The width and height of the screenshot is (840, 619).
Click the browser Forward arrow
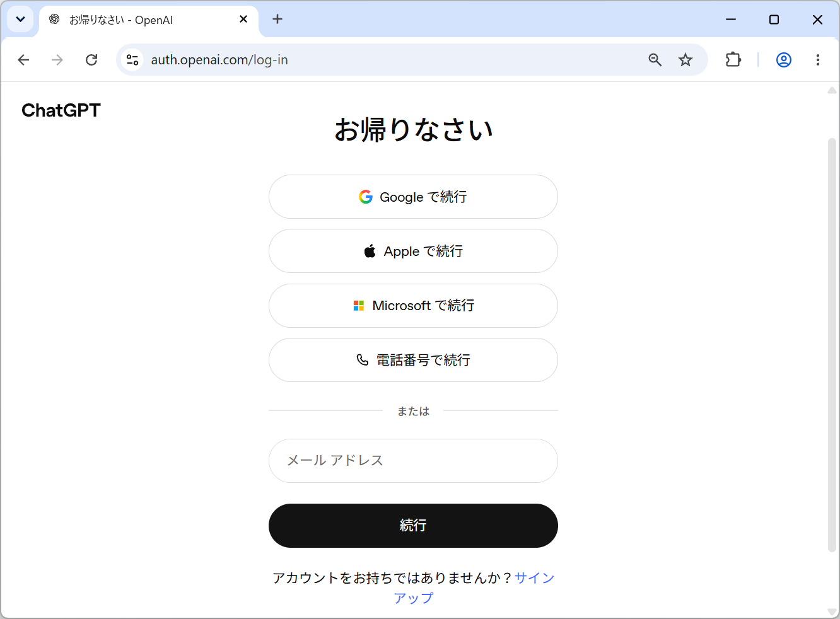tap(57, 60)
